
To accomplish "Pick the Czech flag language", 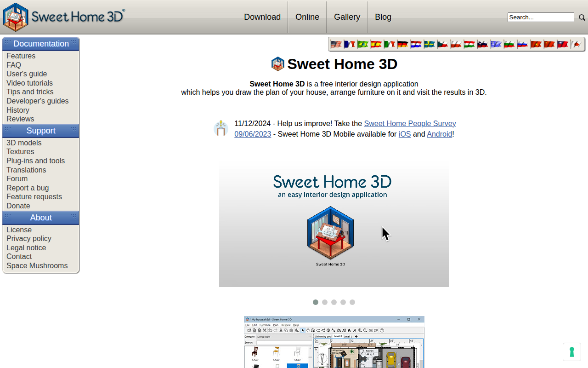I will click(x=443, y=44).
